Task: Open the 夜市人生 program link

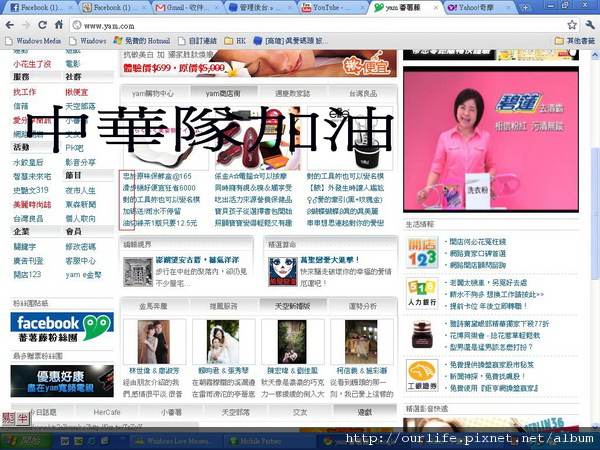Action: coord(80,190)
